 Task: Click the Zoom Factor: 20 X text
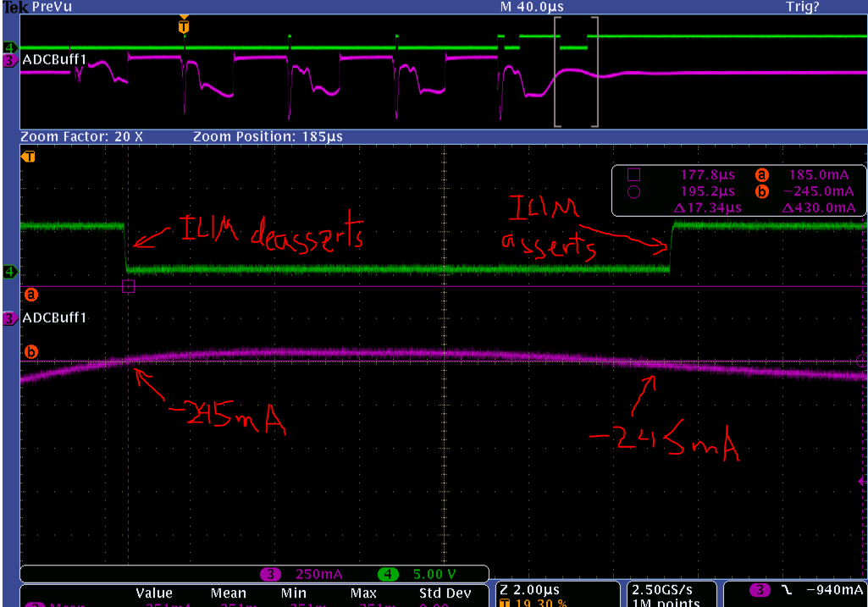[81, 136]
